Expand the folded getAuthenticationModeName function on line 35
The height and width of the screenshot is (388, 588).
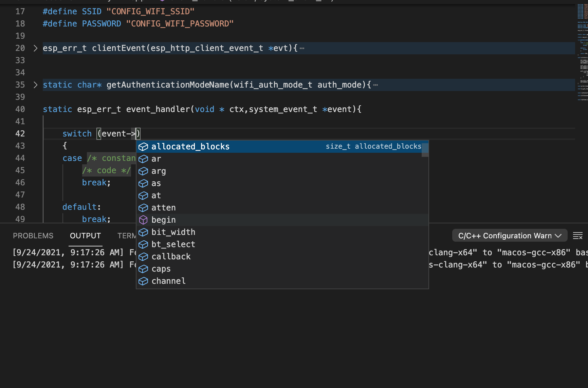pyautogui.click(x=35, y=85)
